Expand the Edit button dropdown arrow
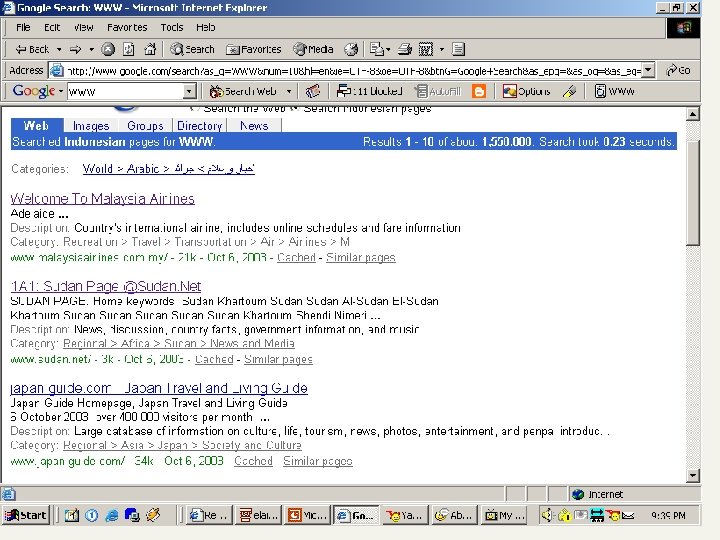 pos(442,49)
